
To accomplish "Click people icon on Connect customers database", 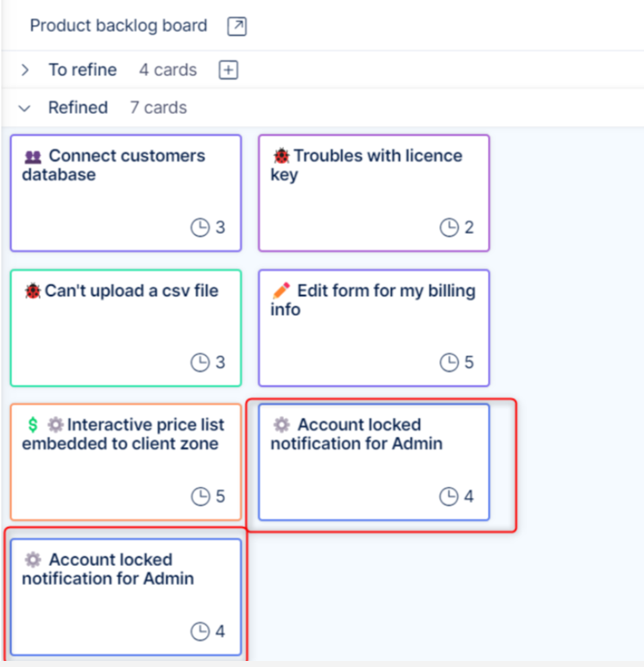I will (33, 156).
